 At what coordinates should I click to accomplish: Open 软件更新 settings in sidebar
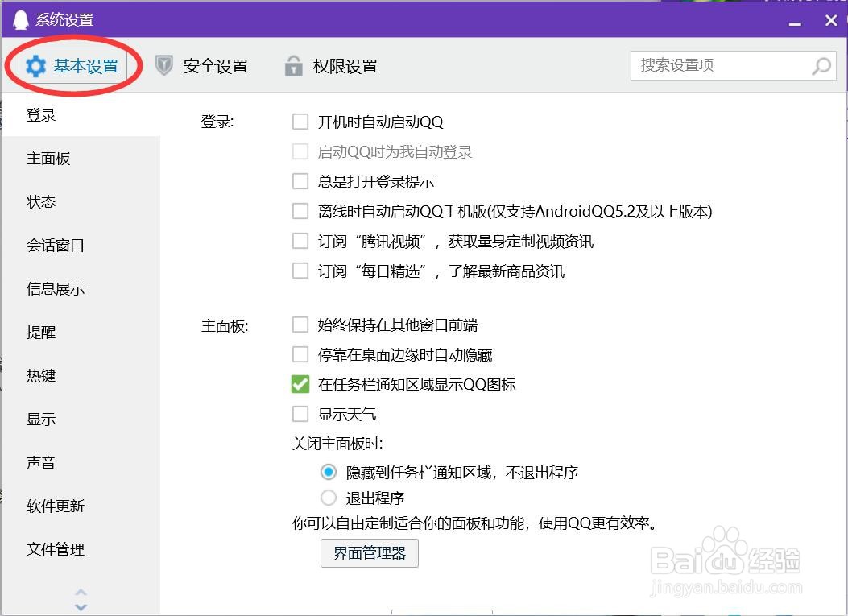point(81,506)
